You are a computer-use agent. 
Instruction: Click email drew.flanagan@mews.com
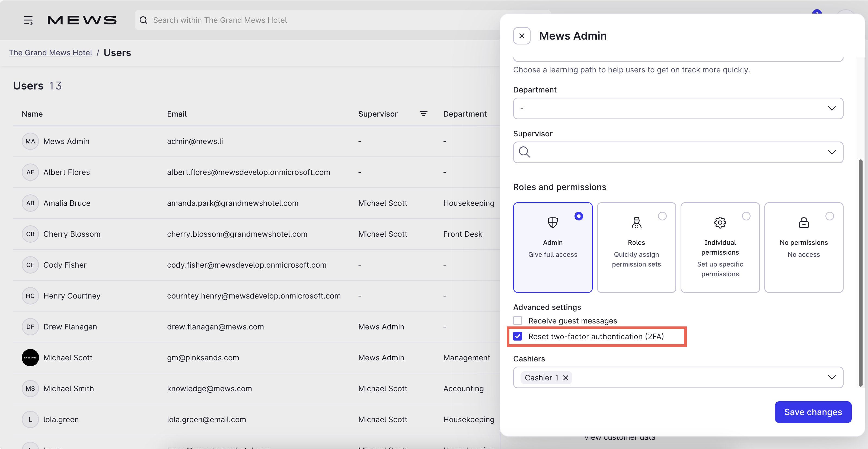215,327
